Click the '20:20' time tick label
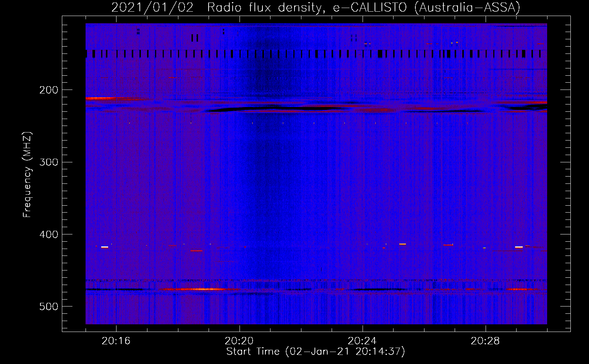The image size is (589, 364). tap(239, 341)
